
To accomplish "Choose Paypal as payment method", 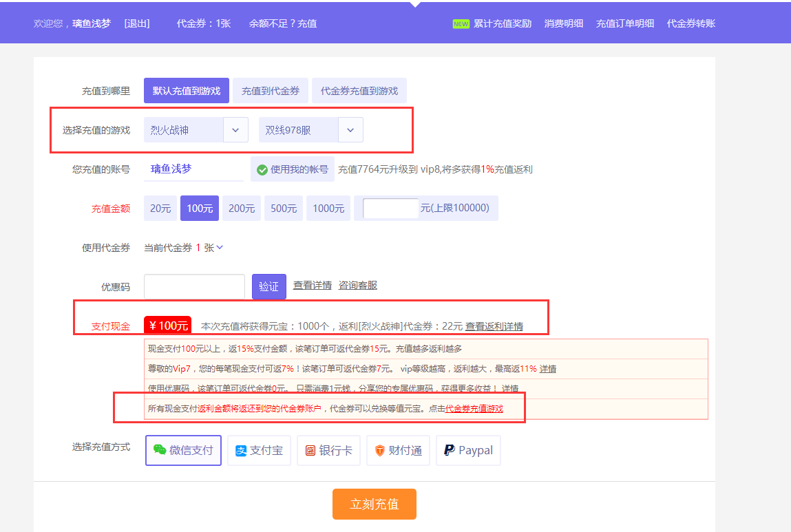I will 468,450.
